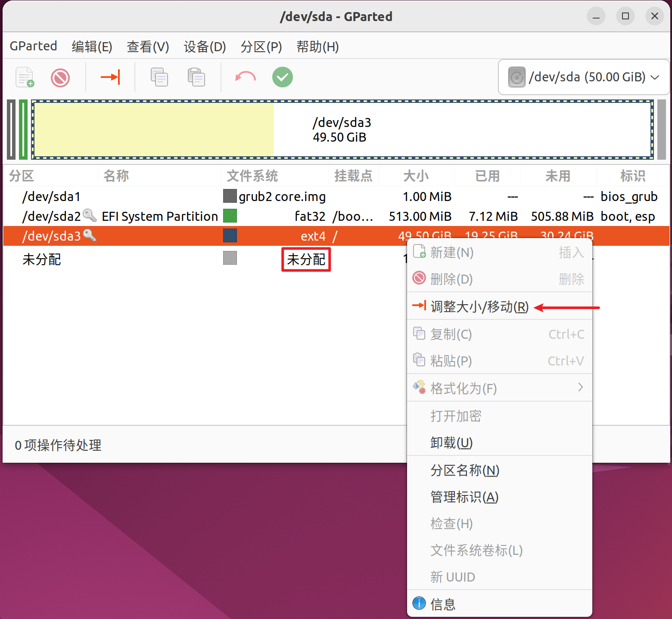672x619 pixels.
Task: Select 新 UUID in context menu
Action: [500, 577]
